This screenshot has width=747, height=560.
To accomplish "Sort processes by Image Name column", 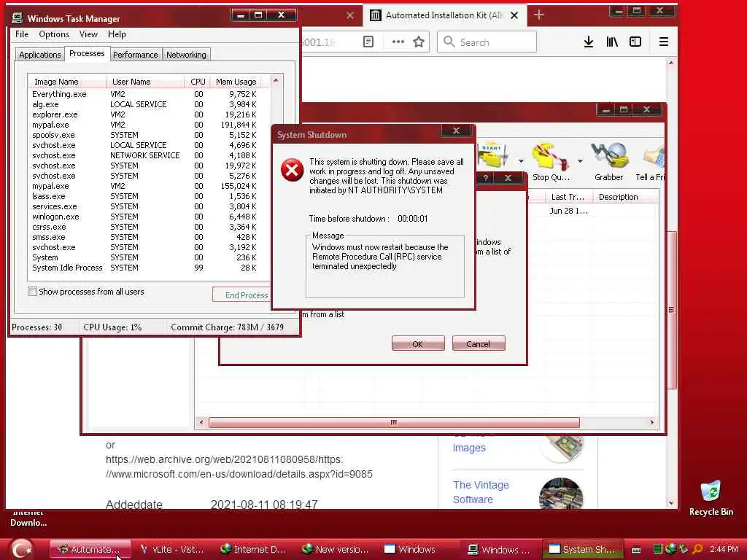I will (x=67, y=82).
